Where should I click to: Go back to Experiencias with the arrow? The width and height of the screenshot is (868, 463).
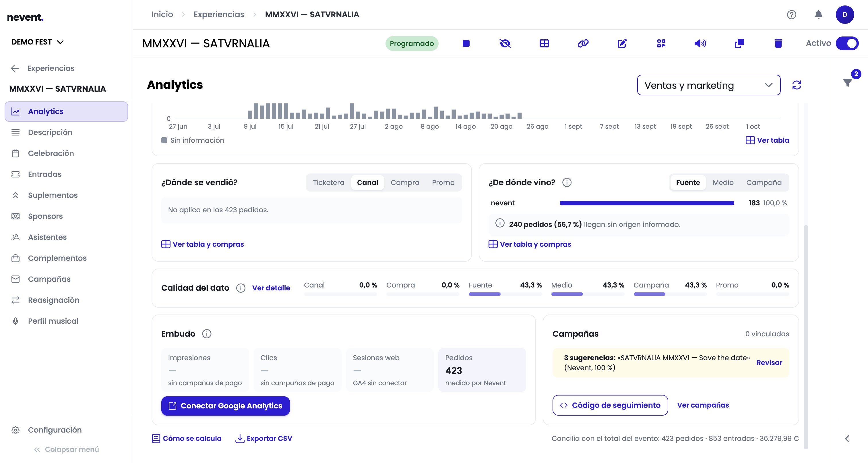[x=15, y=68]
